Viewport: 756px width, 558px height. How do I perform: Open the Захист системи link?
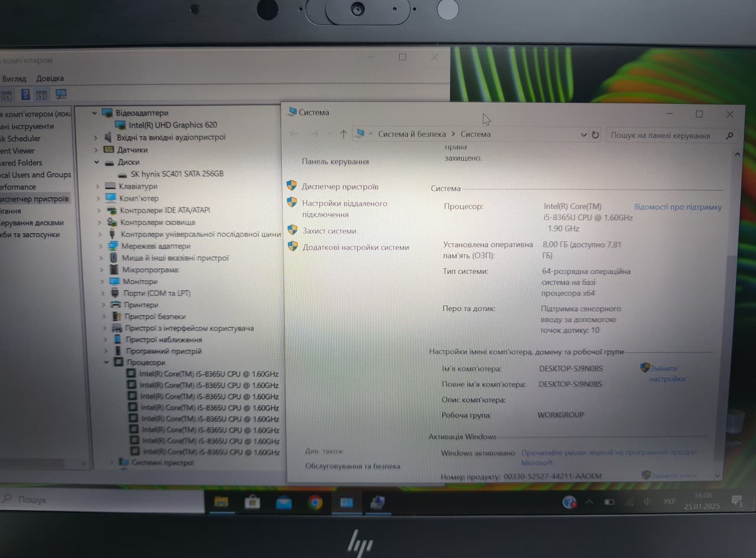pyautogui.click(x=330, y=231)
